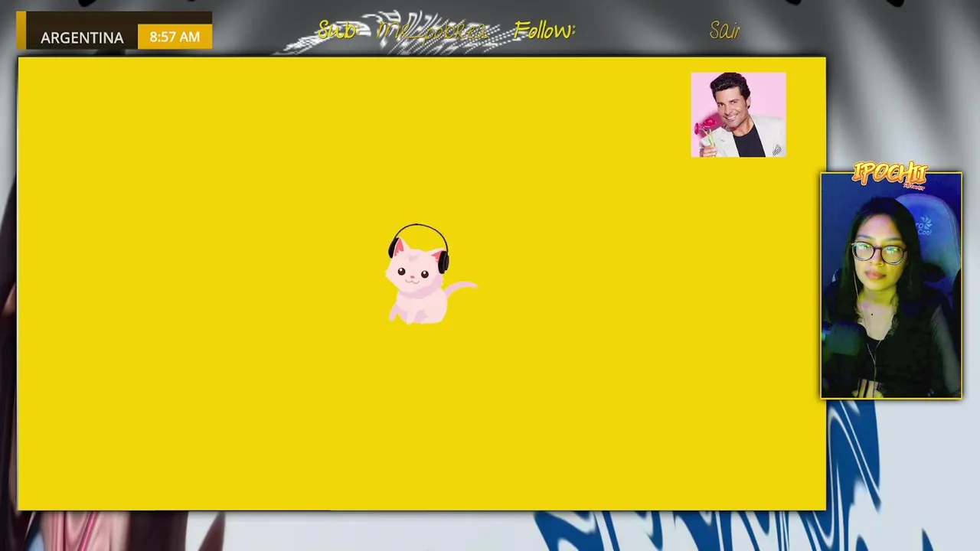
Task: Open the thumbnail of man holding a rose
Action: (x=738, y=115)
